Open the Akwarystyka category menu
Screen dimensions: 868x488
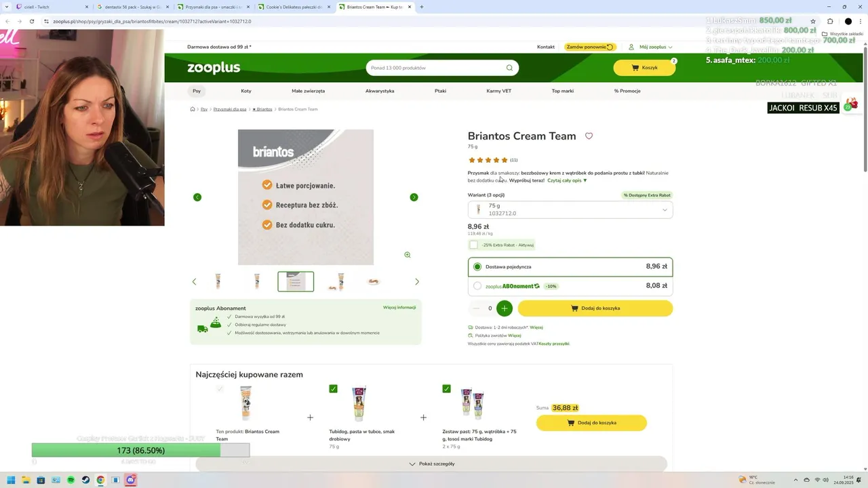click(x=380, y=91)
